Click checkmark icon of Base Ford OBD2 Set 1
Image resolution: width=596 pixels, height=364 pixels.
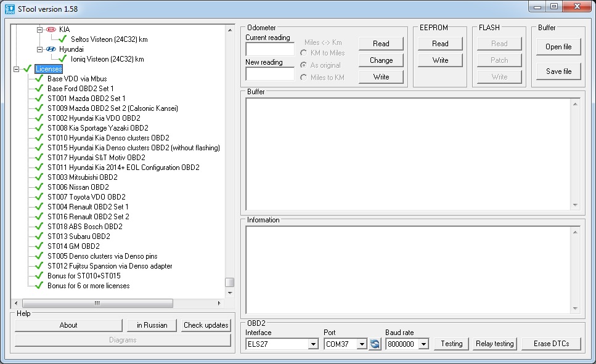[39, 89]
